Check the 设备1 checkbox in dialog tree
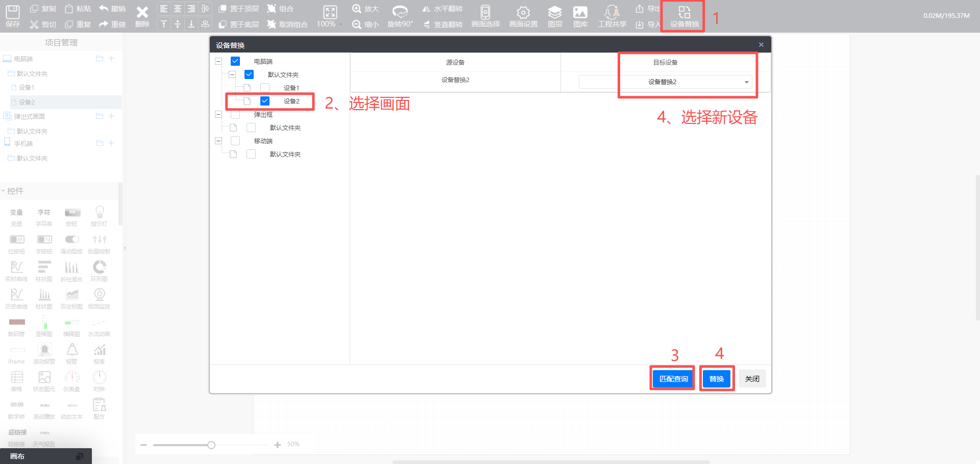The image size is (980, 464). click(265, 88)
